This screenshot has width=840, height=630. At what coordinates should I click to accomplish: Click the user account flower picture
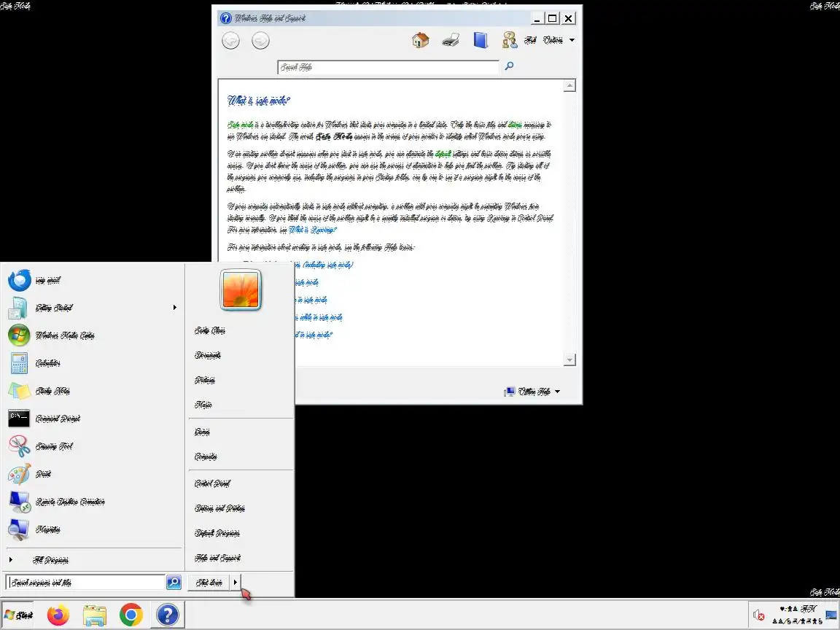(x=241, y=289)
